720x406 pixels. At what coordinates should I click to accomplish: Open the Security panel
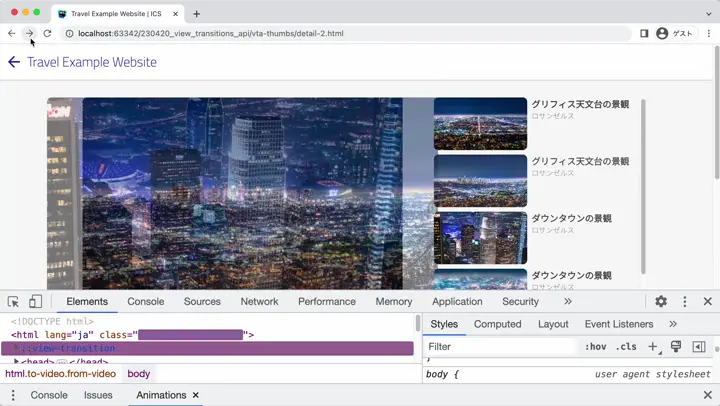(x=520, y=302)
